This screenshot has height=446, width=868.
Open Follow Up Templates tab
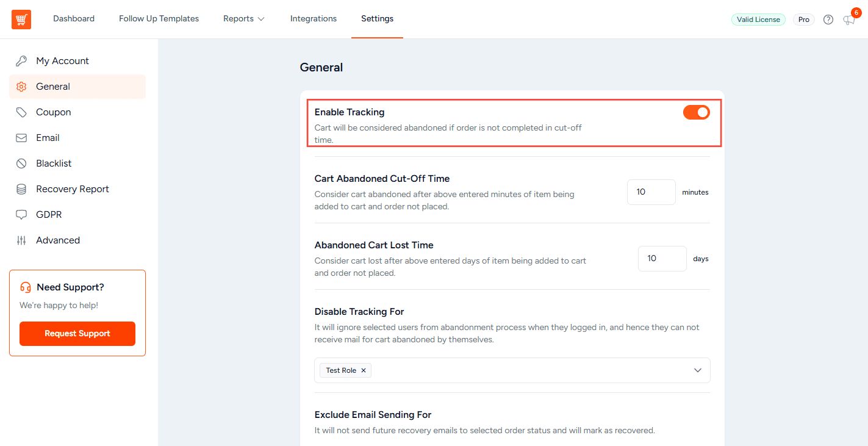click(159, 19)
